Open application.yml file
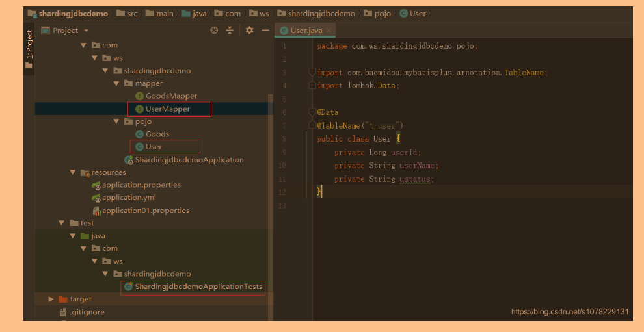This screenshot has height=332, width=644. tap(128, 198)
